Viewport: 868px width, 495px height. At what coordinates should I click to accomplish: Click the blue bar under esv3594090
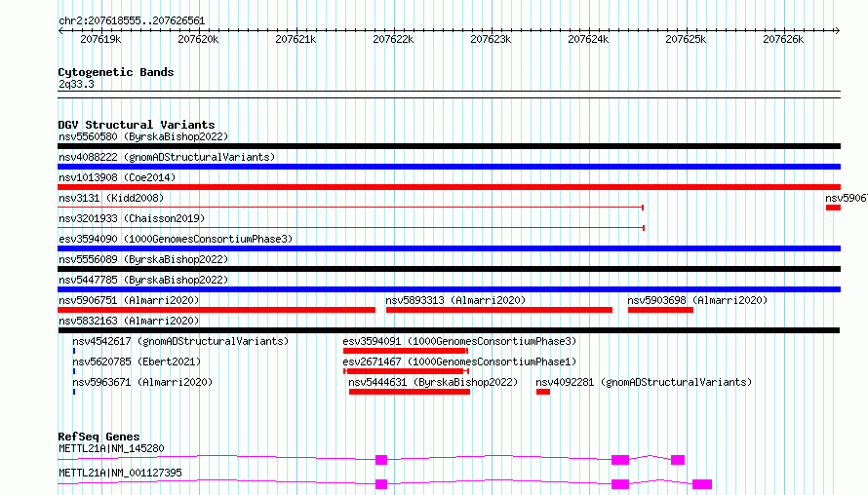pyautogui.click(x=449, y=248)
